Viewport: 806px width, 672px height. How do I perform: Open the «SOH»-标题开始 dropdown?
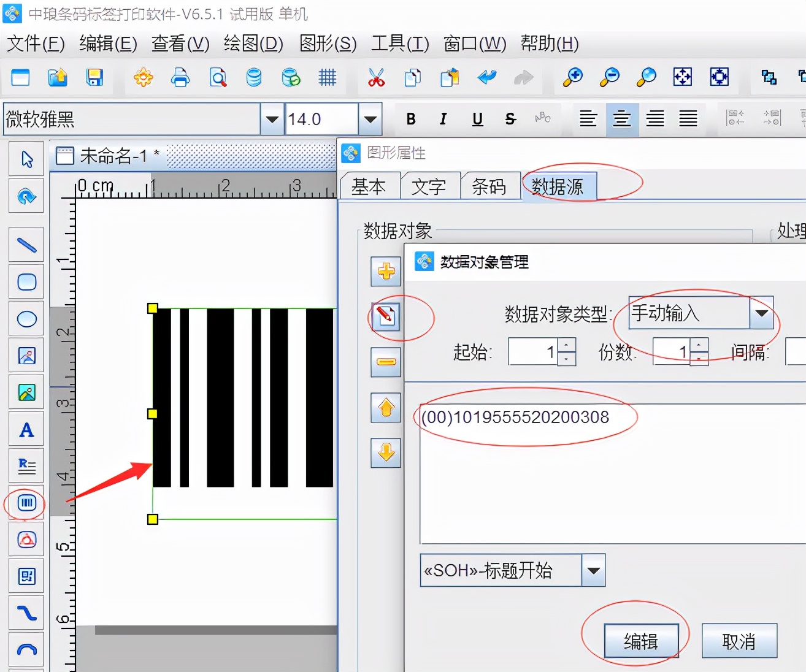coord(593,570)
